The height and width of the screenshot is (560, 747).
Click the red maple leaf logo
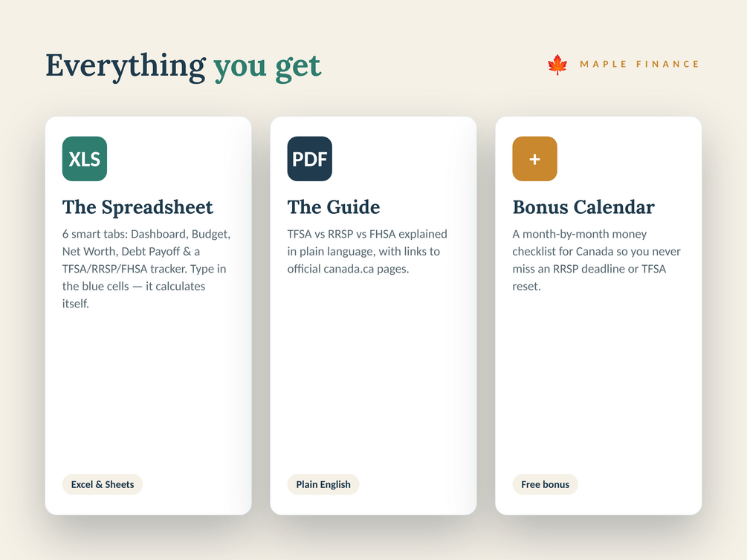point(557,65)
